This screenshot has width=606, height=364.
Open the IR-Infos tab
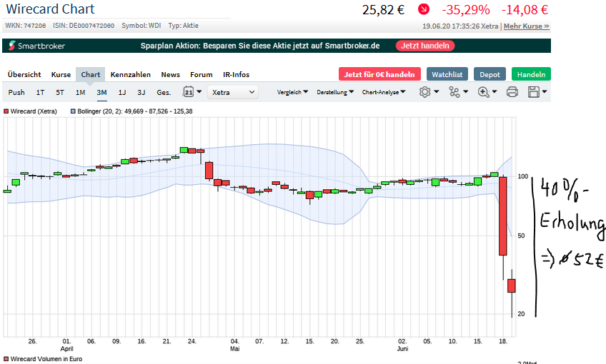[x=236, y=74]
